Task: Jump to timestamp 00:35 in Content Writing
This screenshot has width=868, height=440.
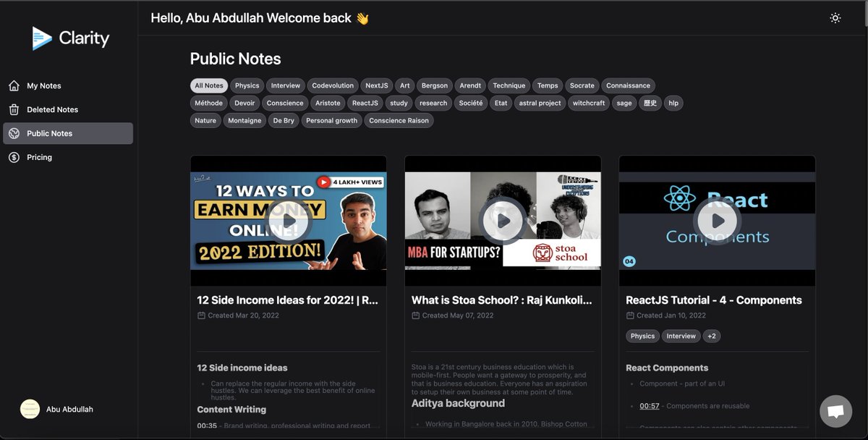Action: point(207,426)
